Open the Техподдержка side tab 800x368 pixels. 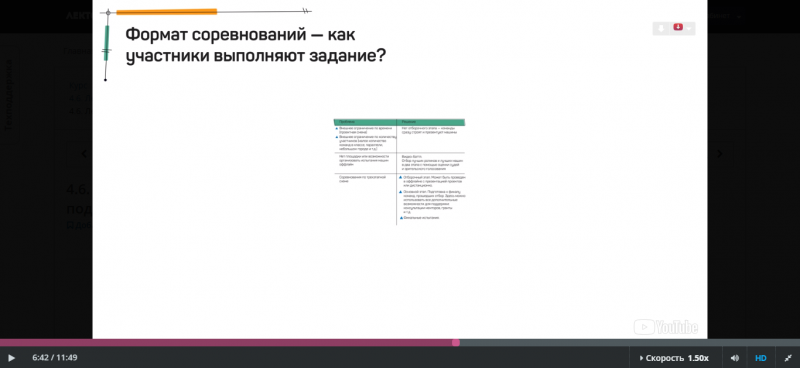pyautogui.click(x=9, y=95)
